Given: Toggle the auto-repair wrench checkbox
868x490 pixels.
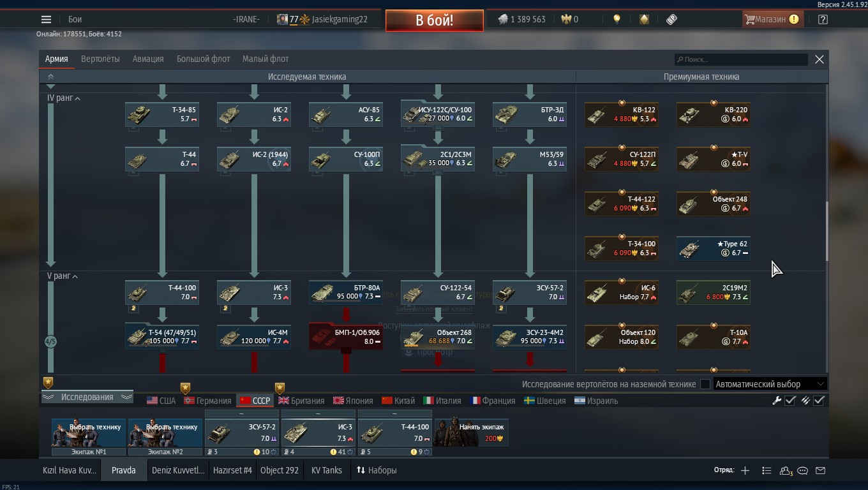Looking at the screenshot, I should pyautogui.click(x=790, y=401).
